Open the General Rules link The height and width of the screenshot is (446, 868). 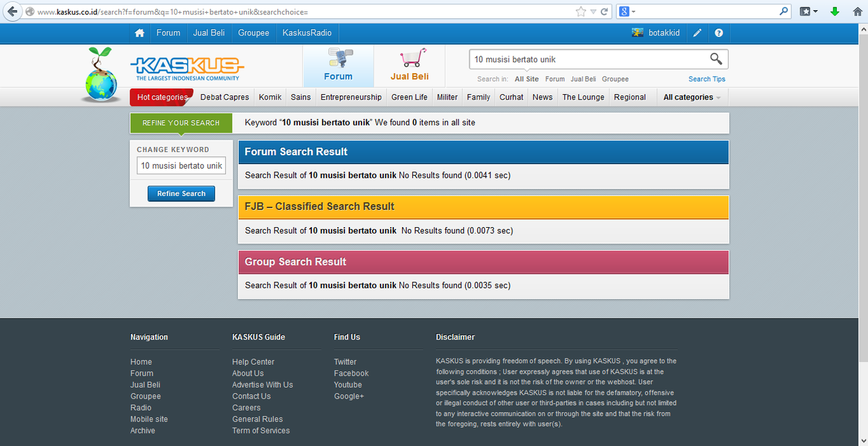pos(257,419)
